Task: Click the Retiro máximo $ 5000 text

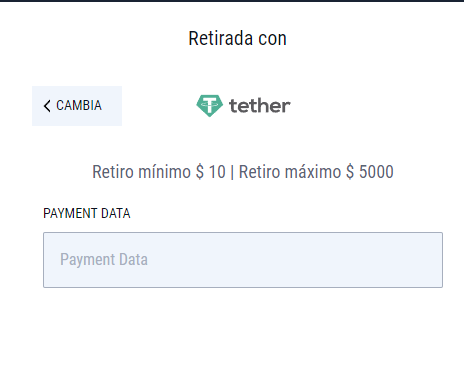Action: coord(316,172)
